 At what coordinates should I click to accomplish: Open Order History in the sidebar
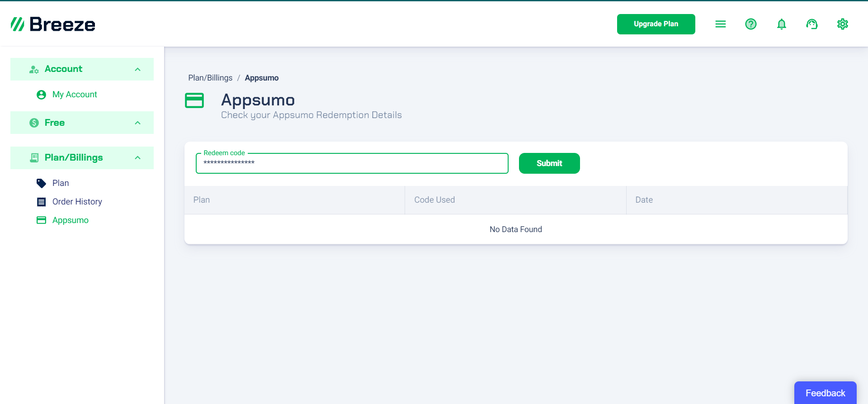[77, 202]
